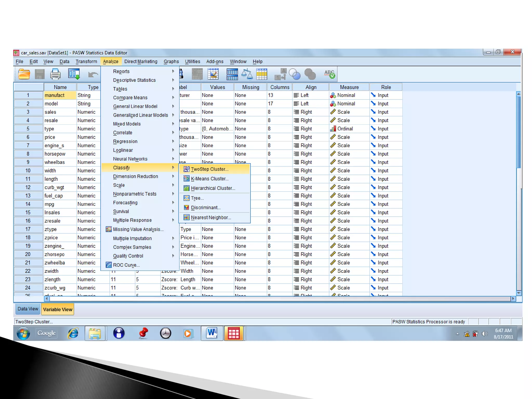This screenshot has height=399, width=532.
Task: Expand the Regression submenu
Action: 140,142
